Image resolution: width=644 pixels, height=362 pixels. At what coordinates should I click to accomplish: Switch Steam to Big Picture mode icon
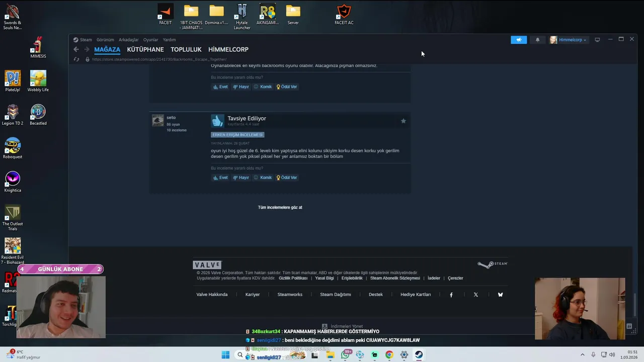tap(597, 40)
